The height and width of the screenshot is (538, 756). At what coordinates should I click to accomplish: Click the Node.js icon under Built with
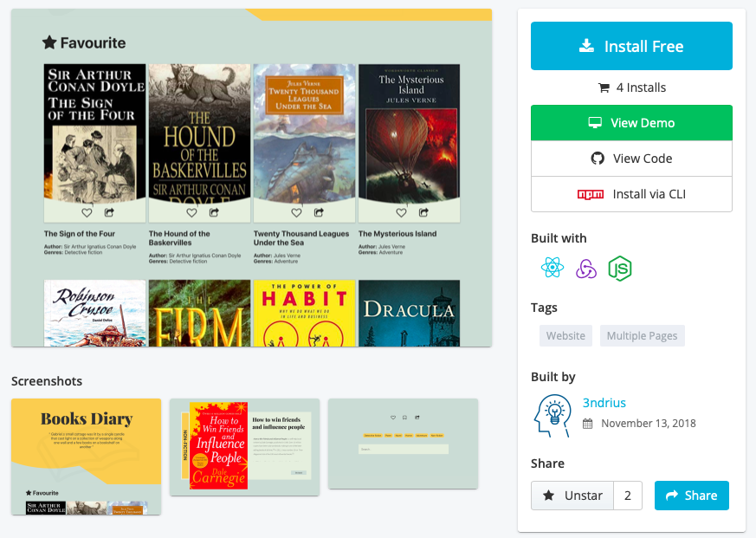pos(620,269)
